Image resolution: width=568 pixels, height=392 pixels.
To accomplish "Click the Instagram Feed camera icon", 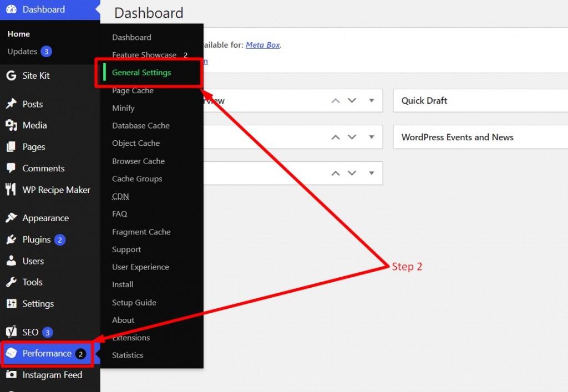I will tap(11, 374).
